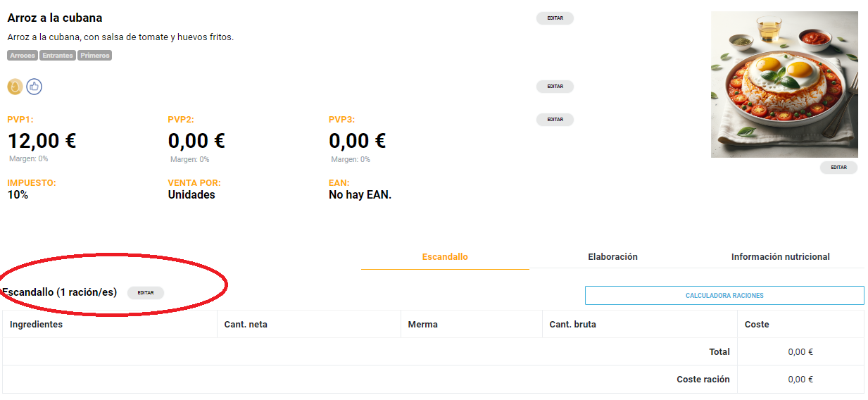Viewport: 868px width, 400px height.
Task: Select the Primeros category tag
Action: 95,56
